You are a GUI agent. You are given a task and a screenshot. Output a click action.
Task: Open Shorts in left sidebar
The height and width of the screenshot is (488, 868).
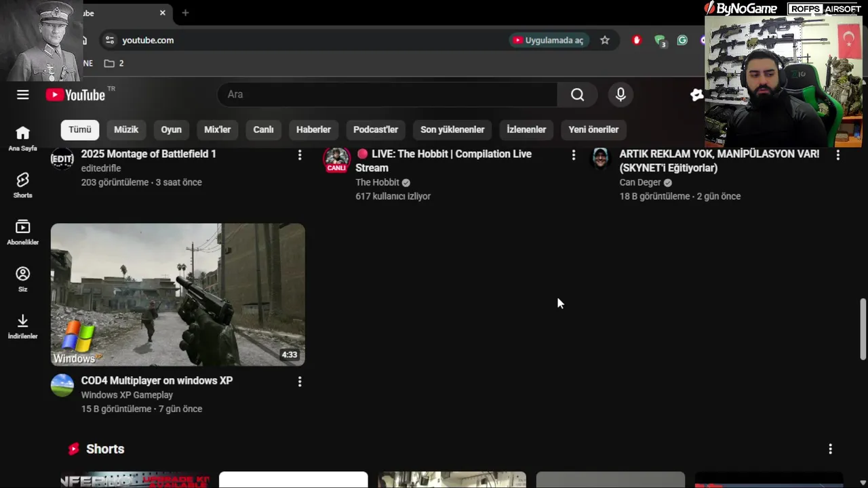23,185
